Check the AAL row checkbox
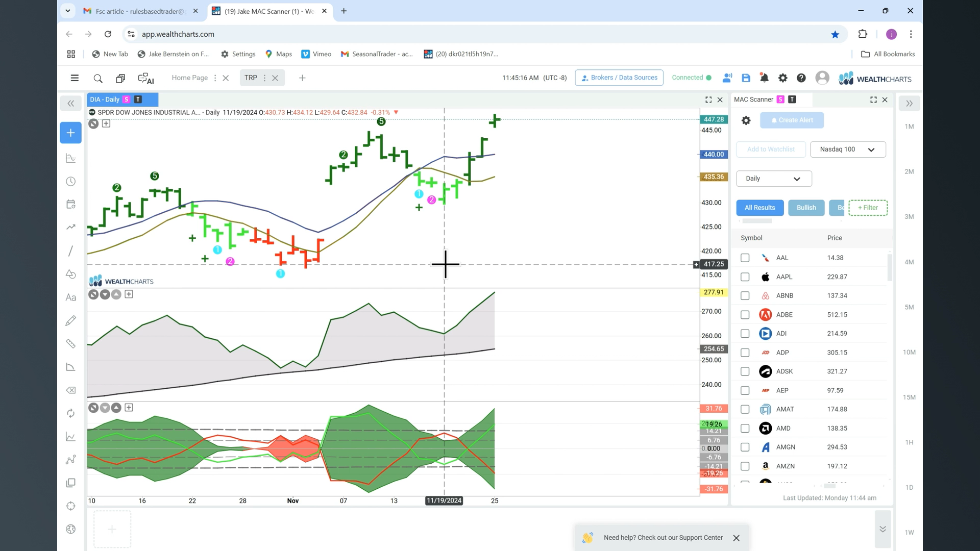Screen dimensions: 980x551 point(745,258)
